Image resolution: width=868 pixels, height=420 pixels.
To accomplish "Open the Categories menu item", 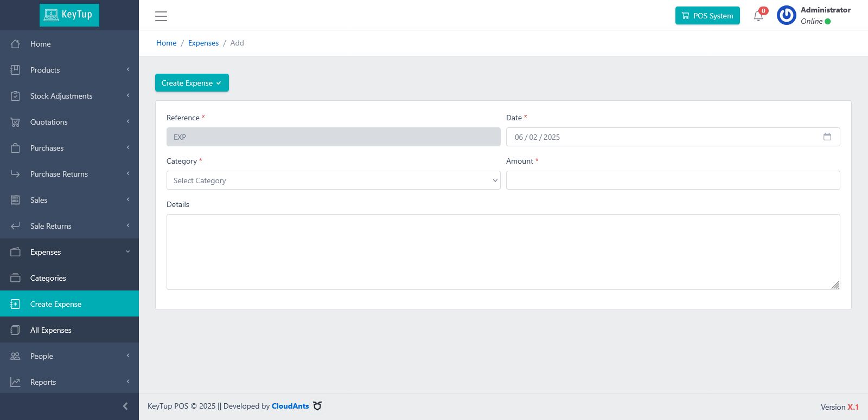I will coord(69,278).
